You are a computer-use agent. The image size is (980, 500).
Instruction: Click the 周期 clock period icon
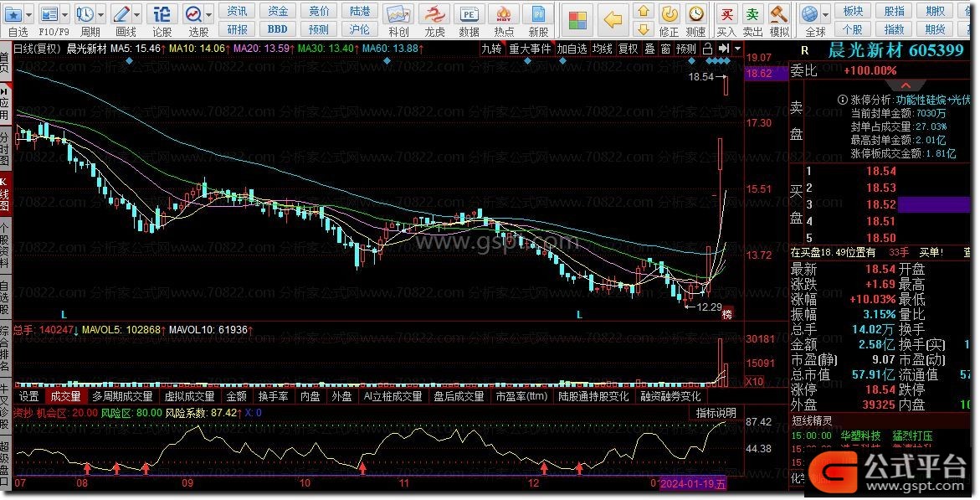[x=85, y=13]
